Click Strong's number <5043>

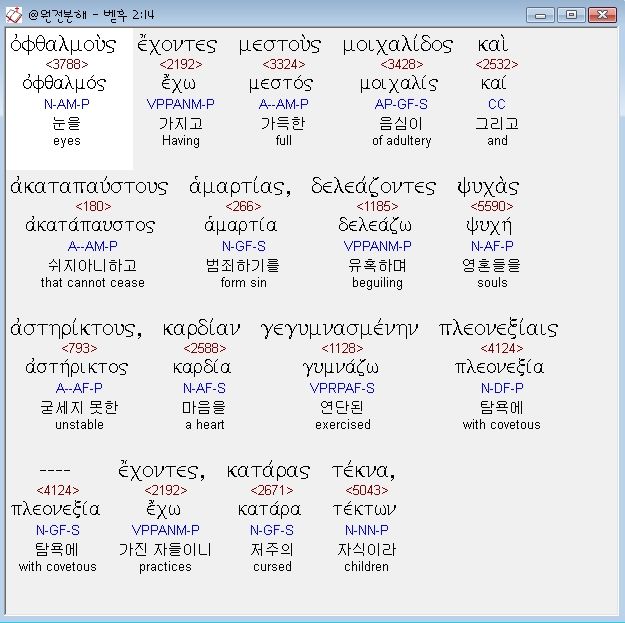point(367,490)
